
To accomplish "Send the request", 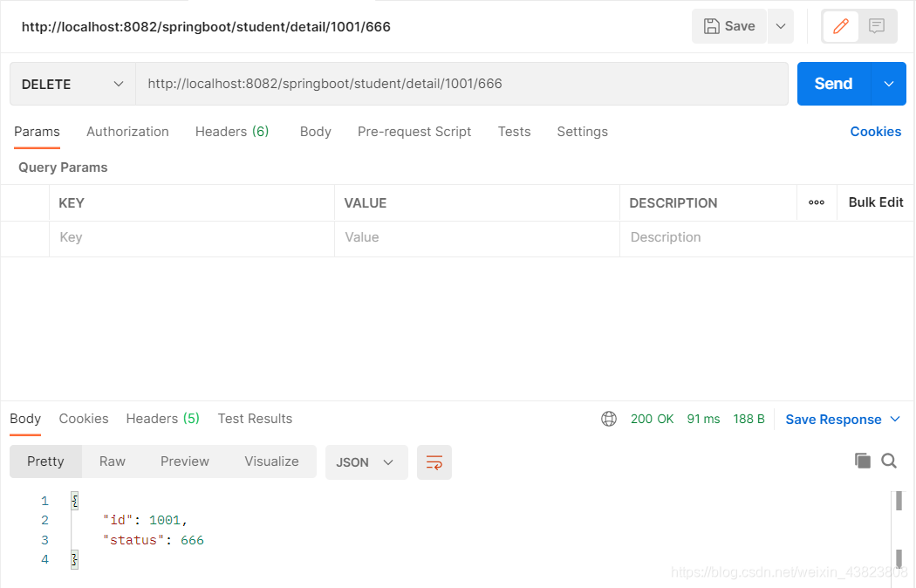I will (834, 84).
